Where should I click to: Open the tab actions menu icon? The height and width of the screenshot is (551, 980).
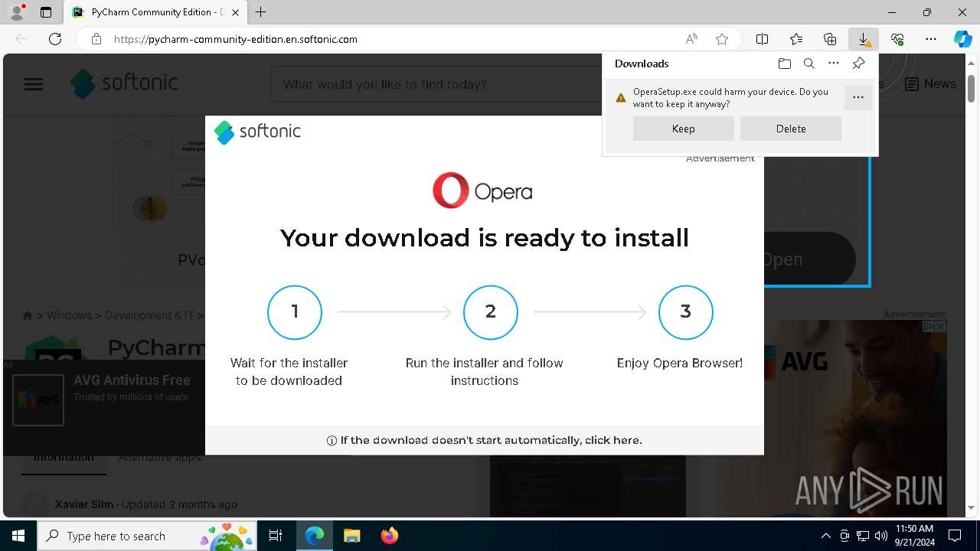click(x=46, y=12)
